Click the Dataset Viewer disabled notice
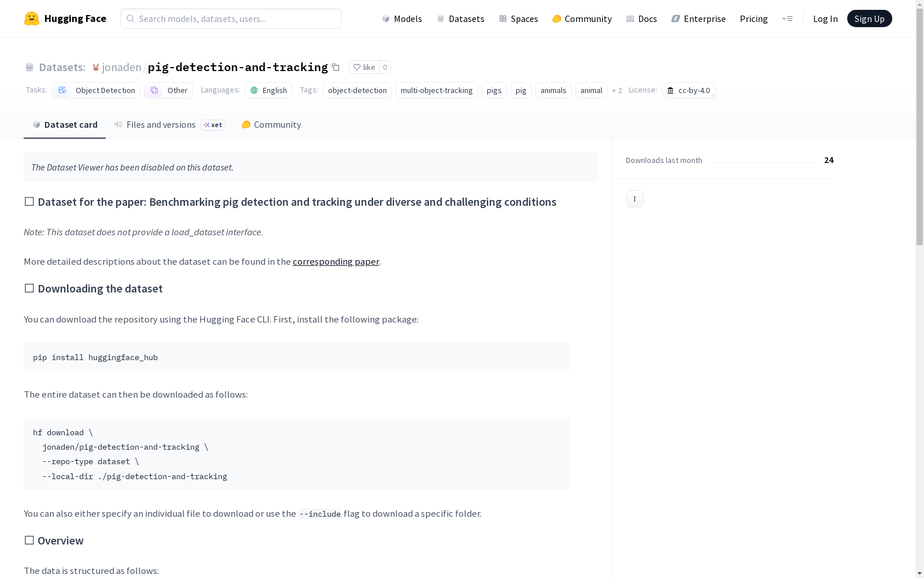924x578 pixels. [311, 167]
